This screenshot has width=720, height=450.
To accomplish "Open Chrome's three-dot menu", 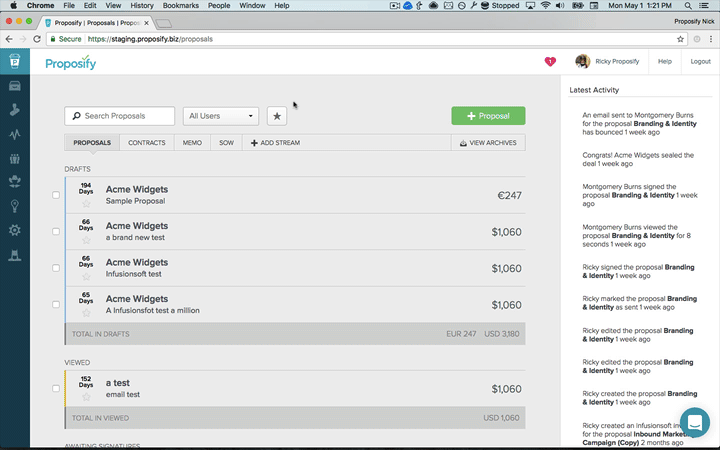I will click(x=711, y=39).
